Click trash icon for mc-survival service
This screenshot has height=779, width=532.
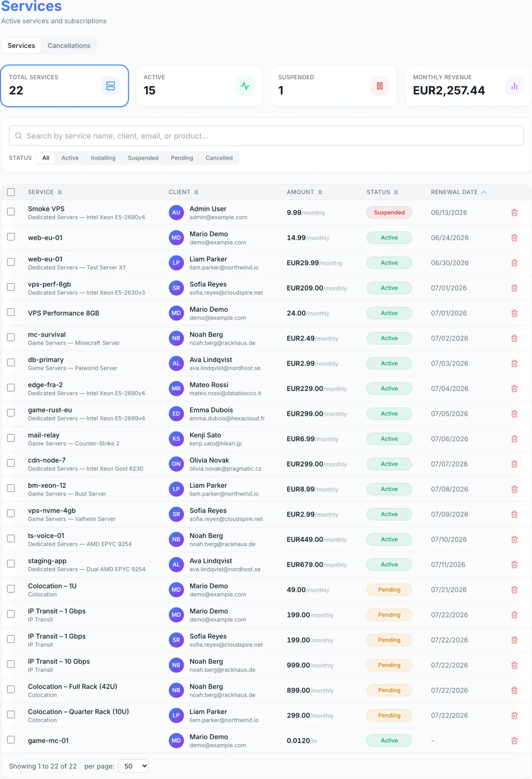pyautogui.click(x=514, y=338)
